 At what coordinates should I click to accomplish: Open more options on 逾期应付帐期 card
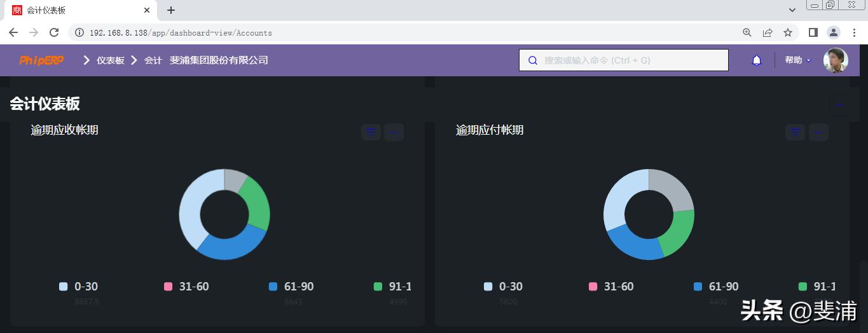pos(818,132)
